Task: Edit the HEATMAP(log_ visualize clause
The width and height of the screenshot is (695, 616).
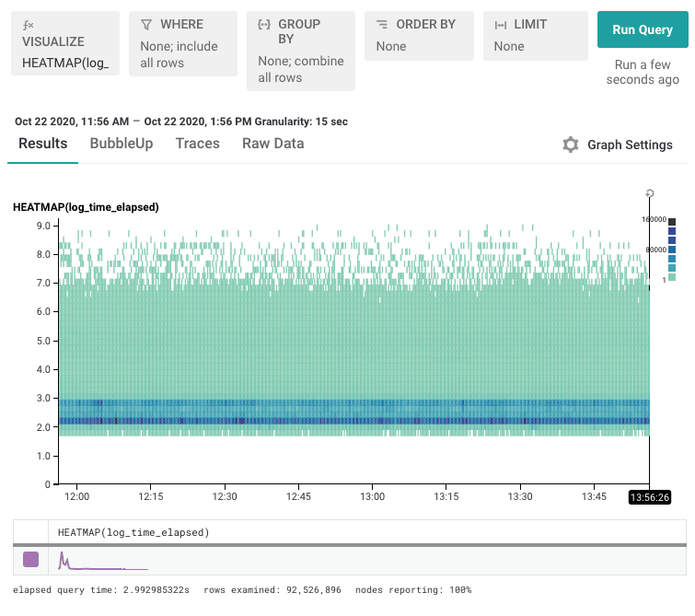Action: (x=64, y=63)
